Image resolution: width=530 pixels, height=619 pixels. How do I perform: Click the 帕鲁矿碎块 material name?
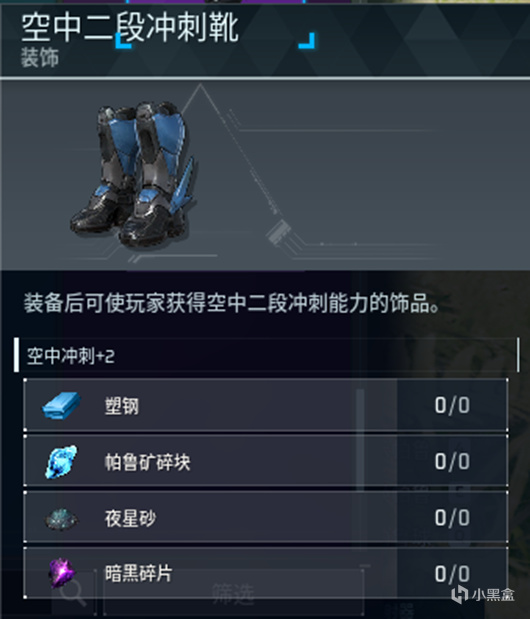(x=148, y=462)
